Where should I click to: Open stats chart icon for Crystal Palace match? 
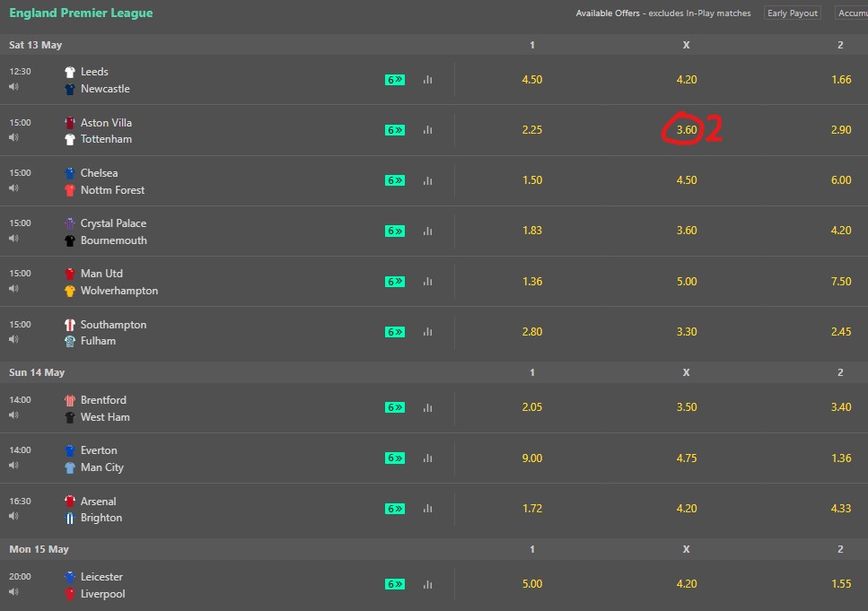pyautogui.click(x=427, y=231)
